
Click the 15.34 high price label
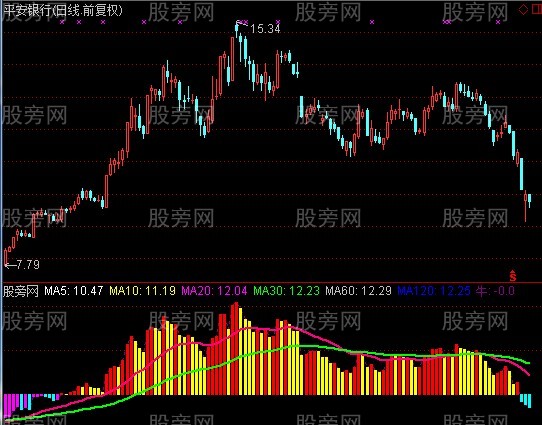[265, 29]
